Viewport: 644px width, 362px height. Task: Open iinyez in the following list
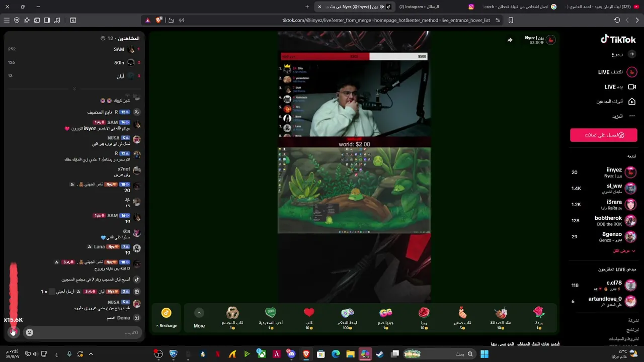click(604, 172)
